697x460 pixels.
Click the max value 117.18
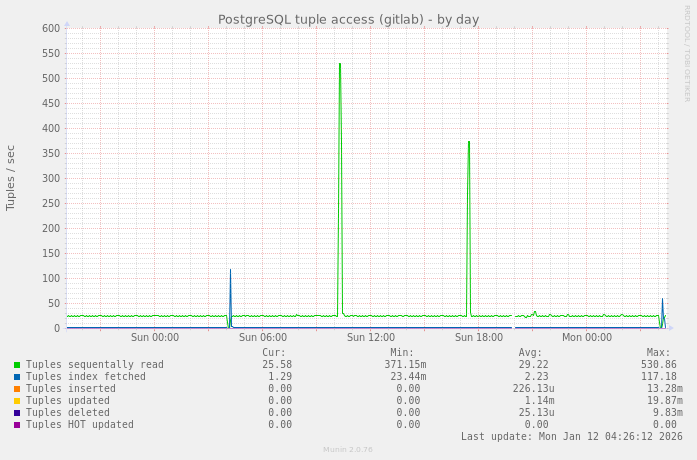click(x=659, y=376)
